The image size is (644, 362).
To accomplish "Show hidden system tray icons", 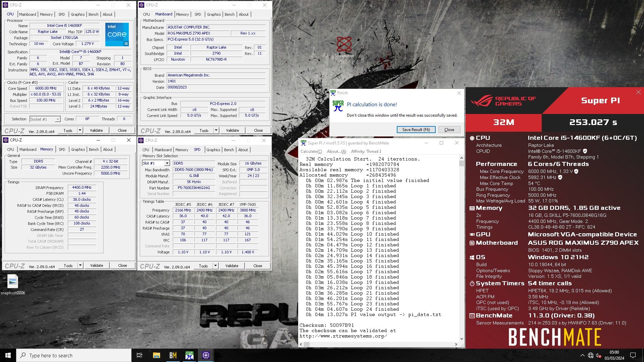I will [x=582, y=355].
